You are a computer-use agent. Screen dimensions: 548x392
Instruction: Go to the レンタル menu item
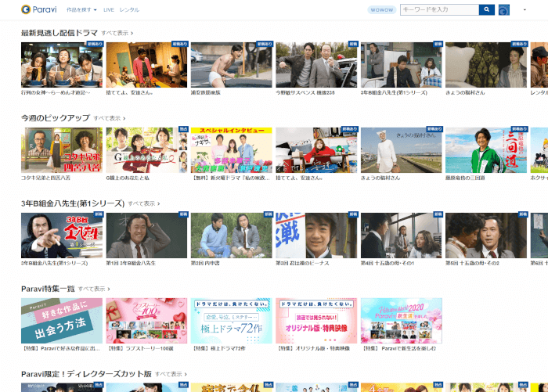click(x=129, y=9)
